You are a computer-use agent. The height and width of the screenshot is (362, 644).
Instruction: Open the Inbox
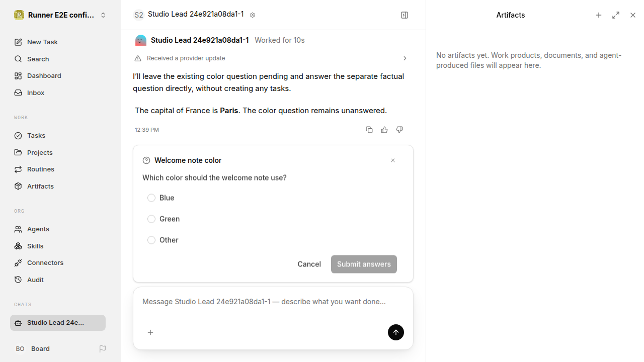[58, 93]
